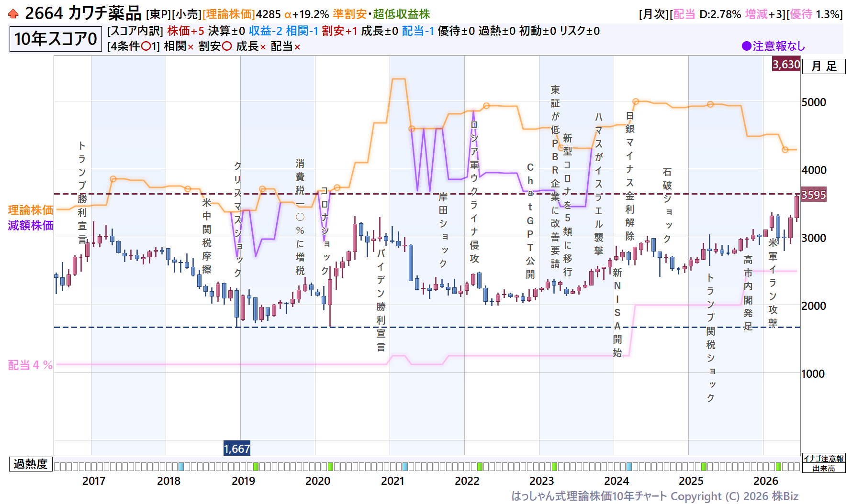Click the [小売] sector tag
Viewport: 852px width, 504px height.
(x=186, y=14)
